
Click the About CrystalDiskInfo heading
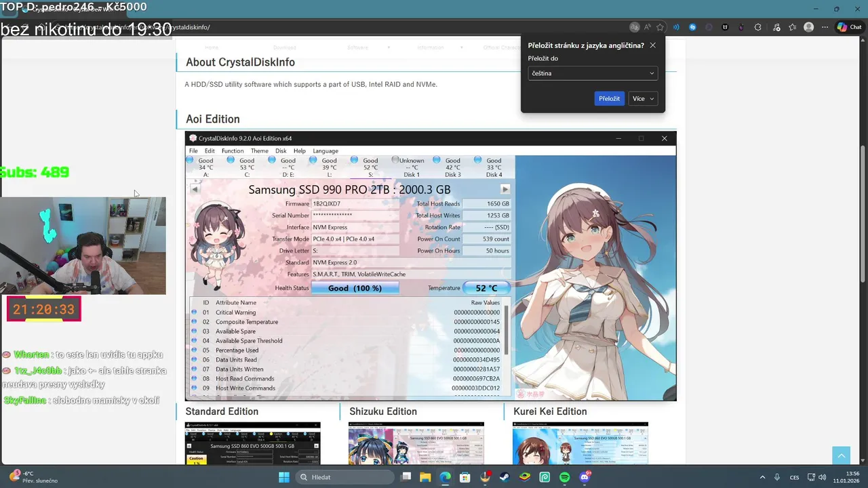240,62
